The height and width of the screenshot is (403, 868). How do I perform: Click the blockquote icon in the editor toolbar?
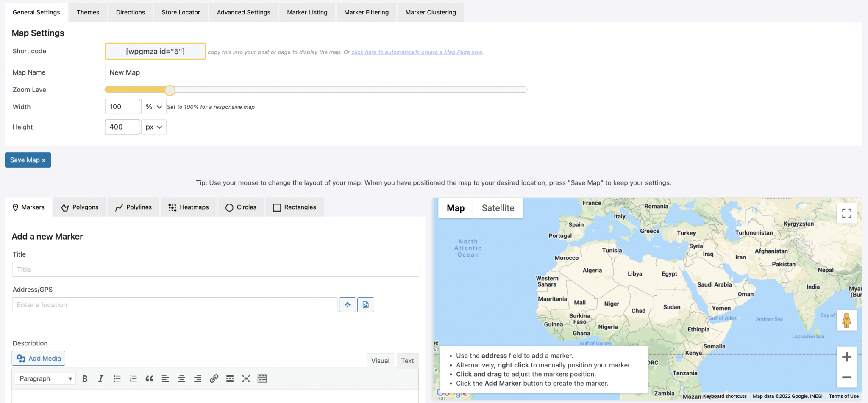point(149,378)
